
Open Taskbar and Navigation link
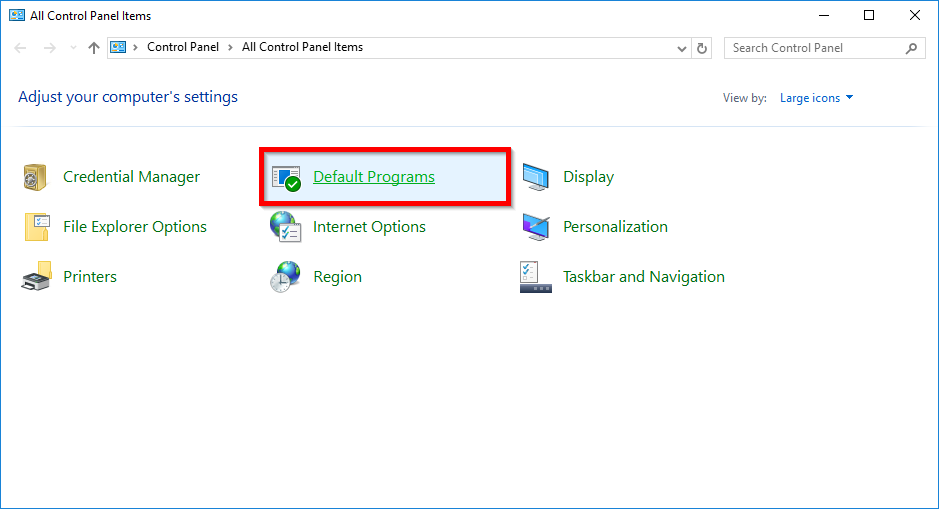tap(644, 277)
